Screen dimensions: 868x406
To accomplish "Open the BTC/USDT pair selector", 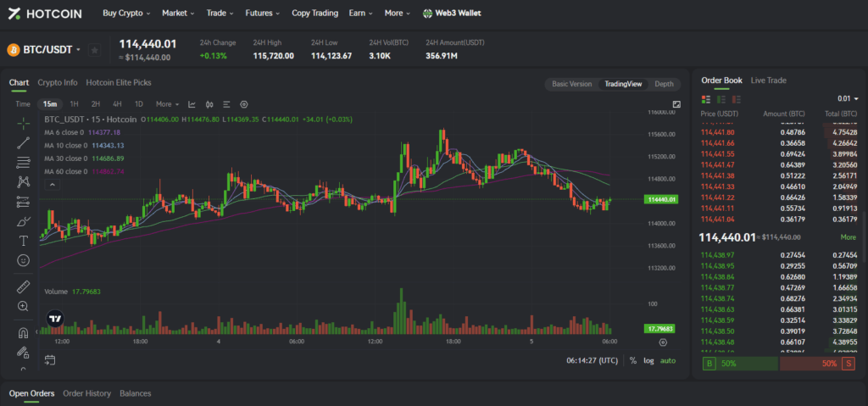I will (x=52, y=50).
